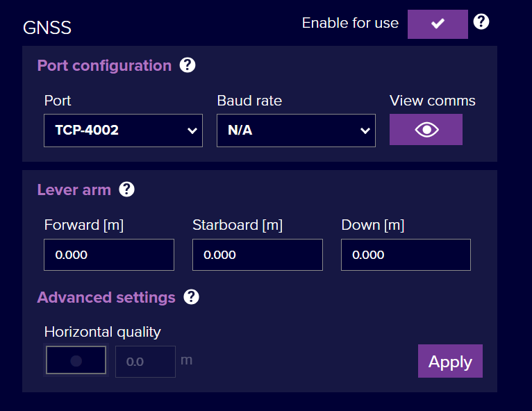
Task: Click the Port configuration section heading
Action: [104, 65]
